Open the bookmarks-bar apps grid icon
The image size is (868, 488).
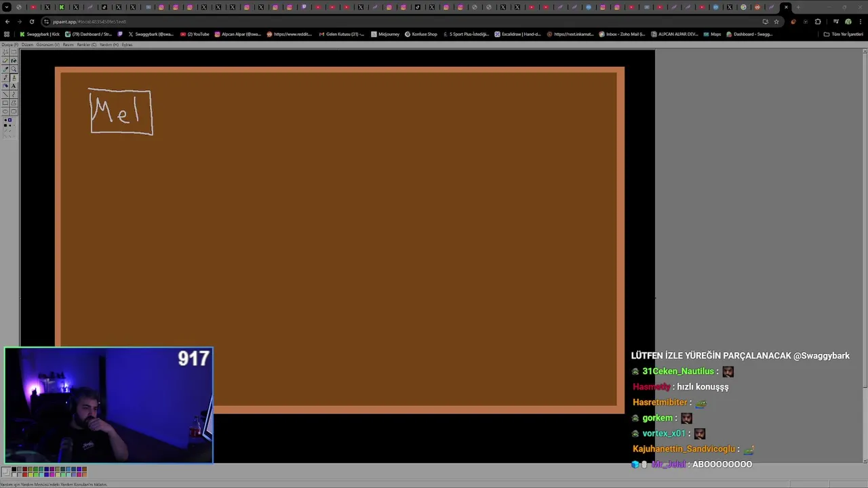click(x=7, y=34)
